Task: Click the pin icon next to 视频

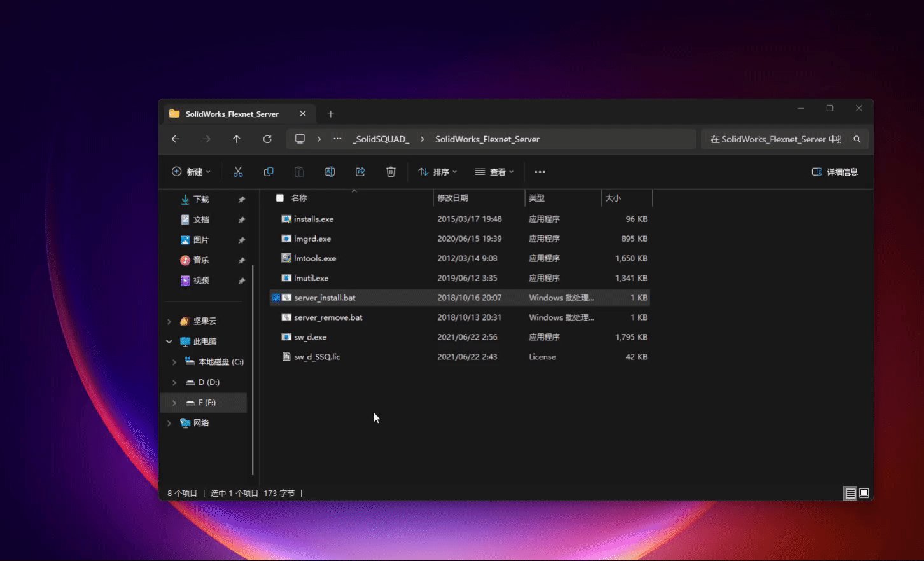Action: point(242,281)
